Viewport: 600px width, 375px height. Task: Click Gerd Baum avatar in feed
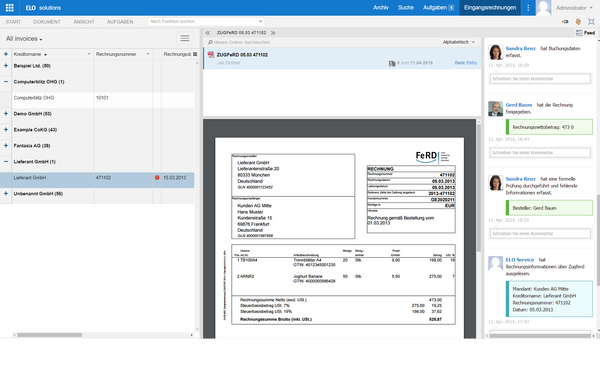tap(496, 109)
